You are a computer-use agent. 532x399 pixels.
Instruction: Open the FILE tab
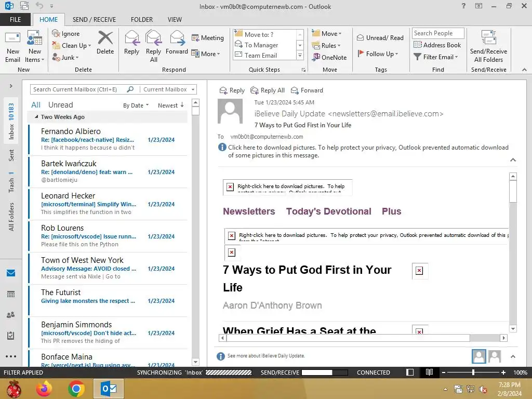(15, 19)
